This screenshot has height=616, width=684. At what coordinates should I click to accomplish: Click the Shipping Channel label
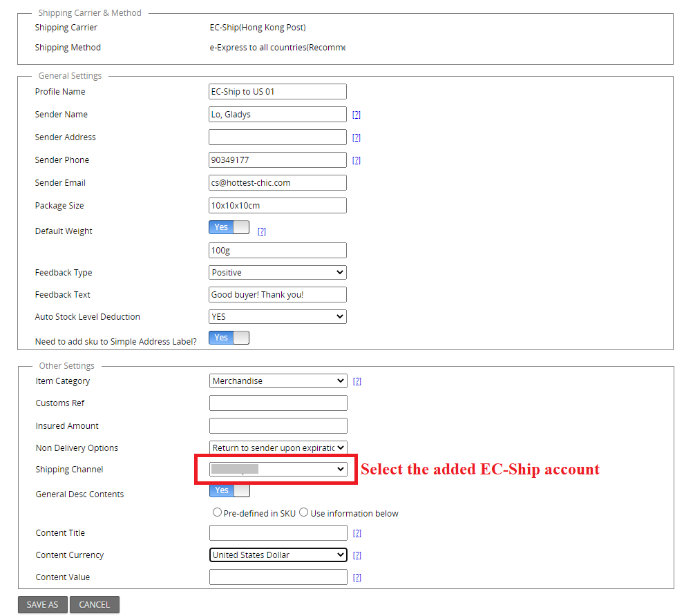(69, 470)
